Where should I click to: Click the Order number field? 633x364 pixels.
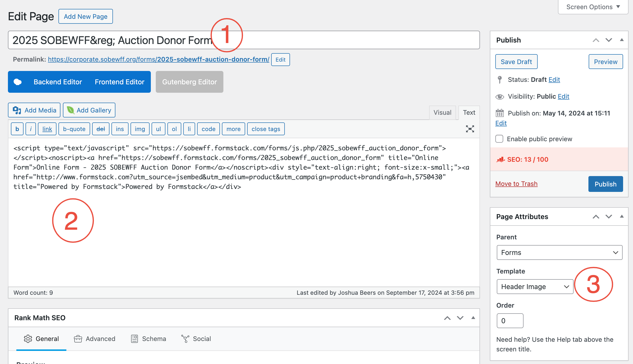(510, 321)
